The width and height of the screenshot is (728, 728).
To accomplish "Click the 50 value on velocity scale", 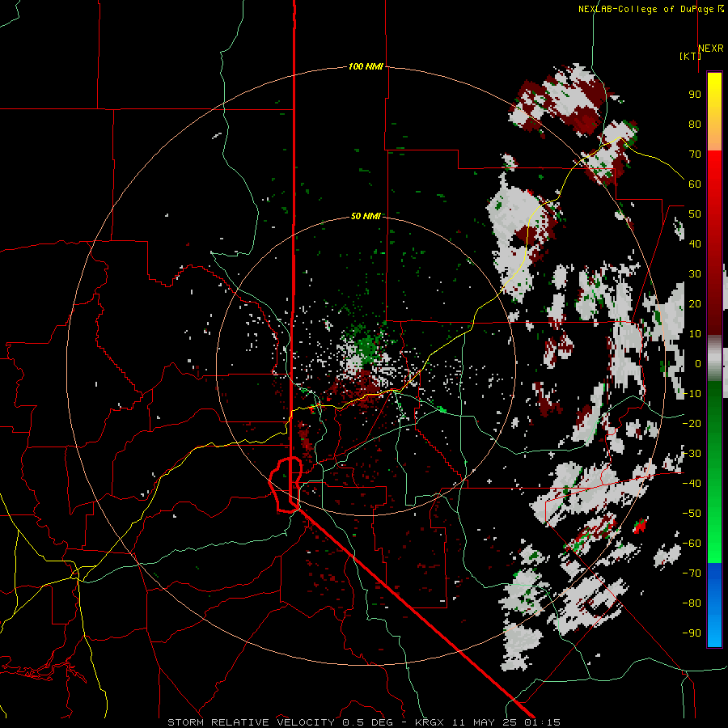I will click(695, 214).
